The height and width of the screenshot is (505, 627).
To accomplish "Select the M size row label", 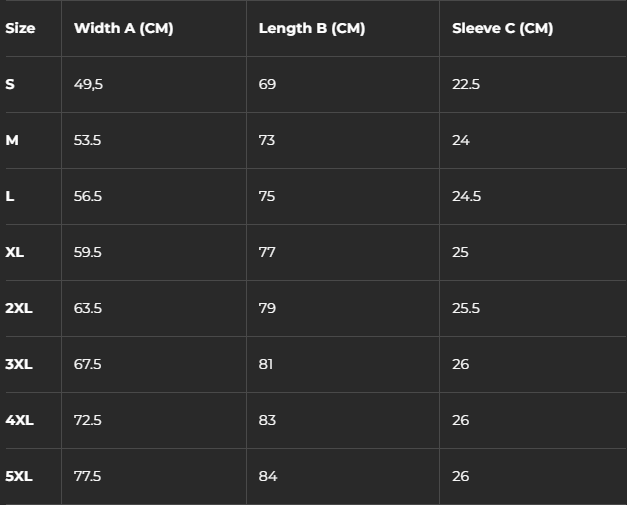I will (12, 140).
